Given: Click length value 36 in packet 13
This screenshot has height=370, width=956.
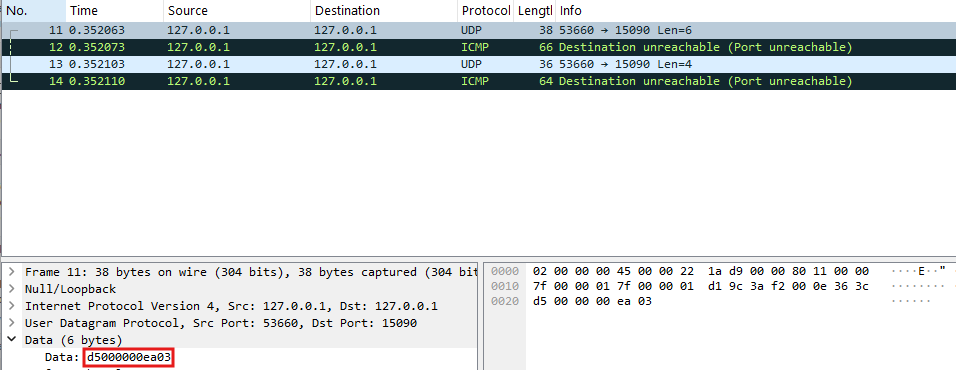Looking at the screenshot, I should [x=546, y=64].
